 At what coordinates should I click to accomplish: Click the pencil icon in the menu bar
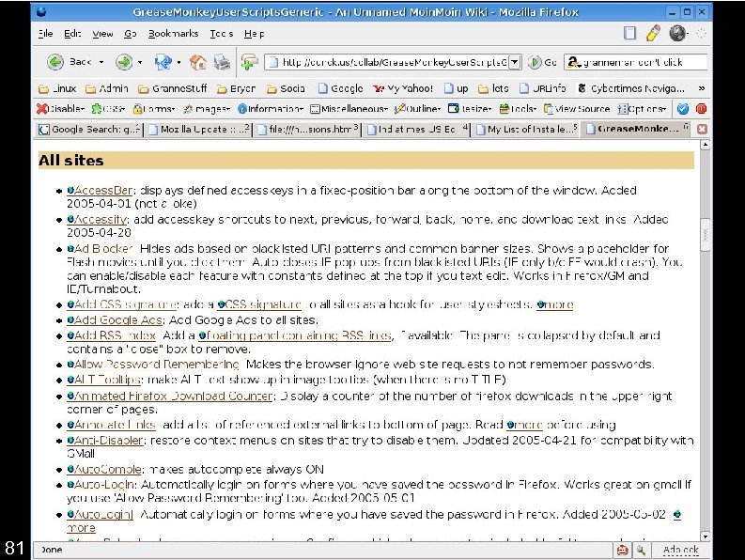point(653,33)
